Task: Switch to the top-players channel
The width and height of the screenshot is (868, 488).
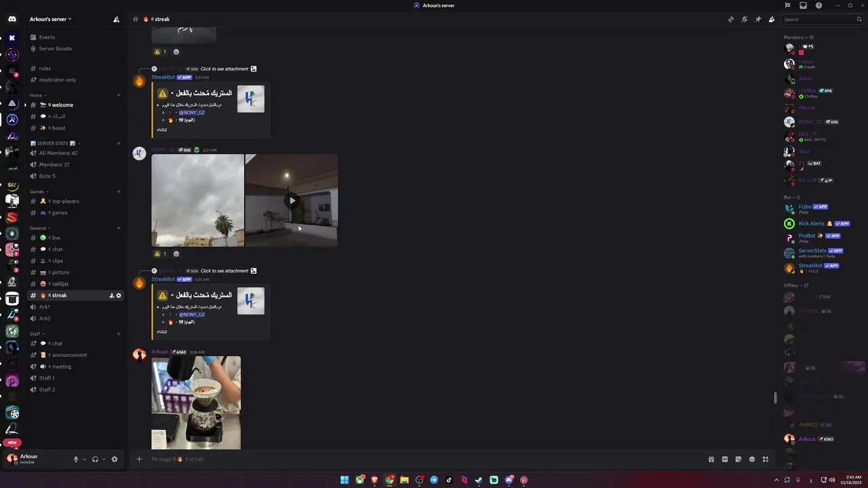Action: point(75,201)
